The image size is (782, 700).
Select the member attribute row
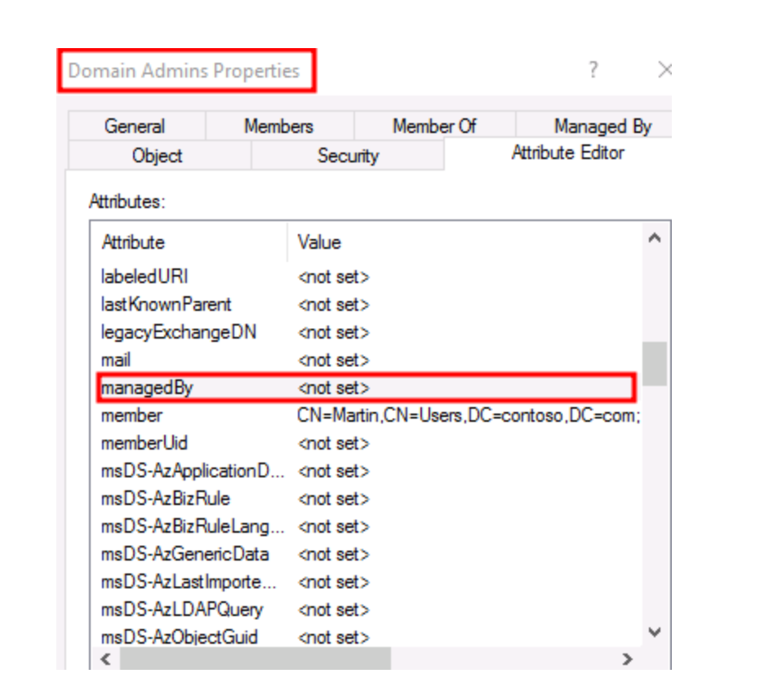pyautogui.click(x=366, y=415)
